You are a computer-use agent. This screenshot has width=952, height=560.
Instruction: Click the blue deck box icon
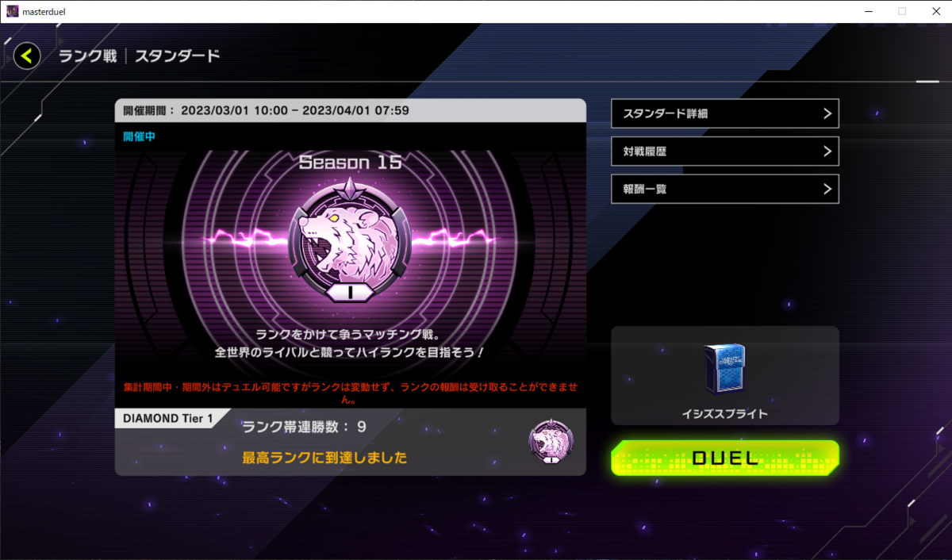click(724, 370)
